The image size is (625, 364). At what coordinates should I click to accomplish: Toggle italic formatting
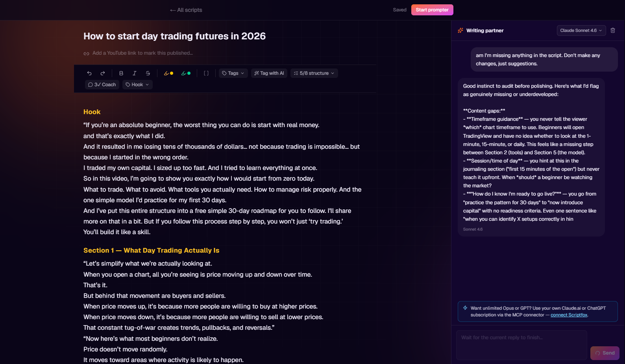(x=135, y=73)
